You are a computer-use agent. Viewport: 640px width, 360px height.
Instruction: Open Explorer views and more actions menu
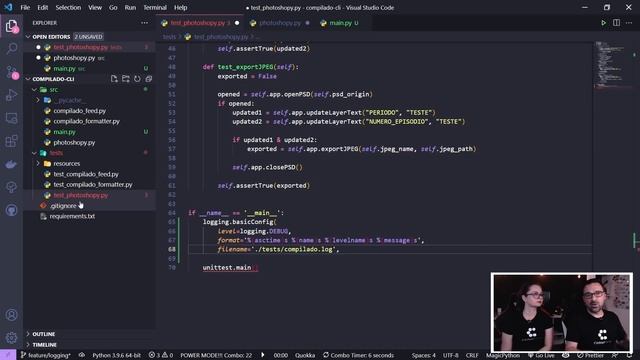pyautogui.click(x=144, y=23)
